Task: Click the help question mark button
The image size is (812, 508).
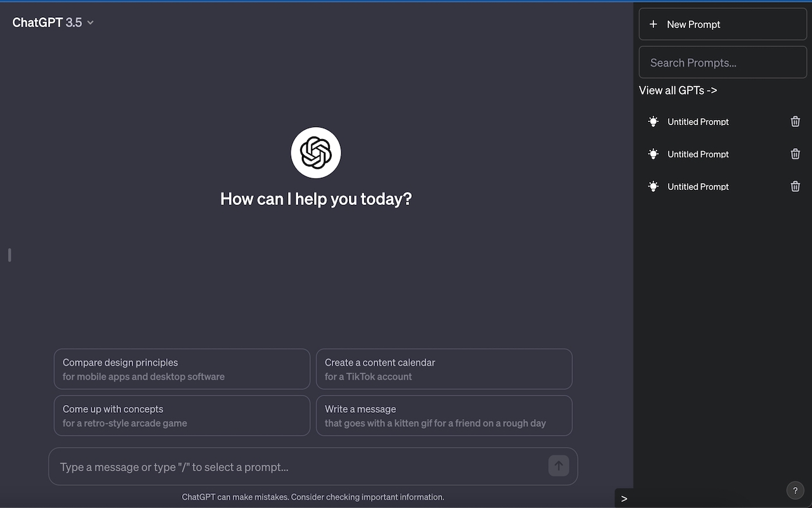Action: [795, 490]
